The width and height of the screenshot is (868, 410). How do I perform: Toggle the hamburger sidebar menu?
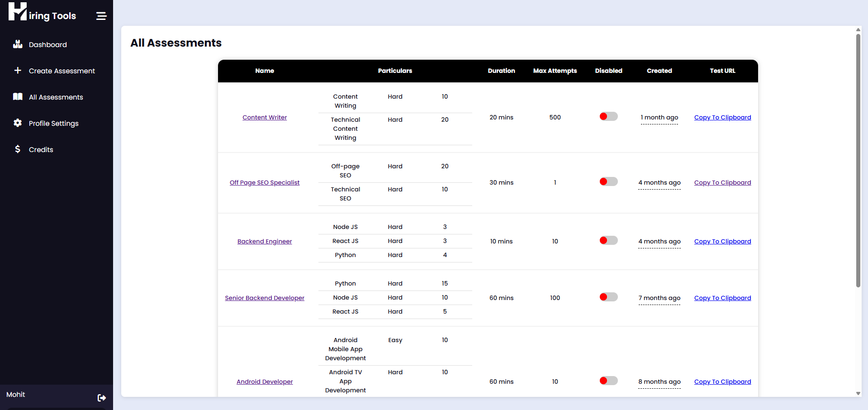101,16
